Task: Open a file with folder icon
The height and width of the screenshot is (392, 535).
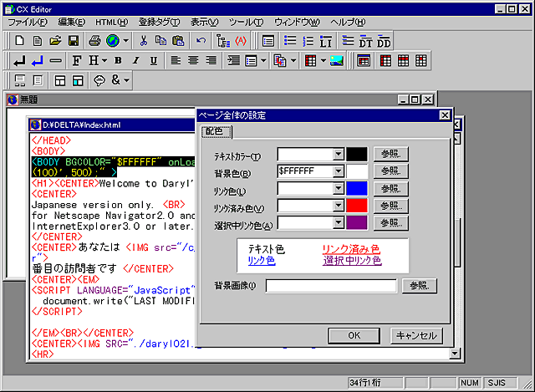Action: 55,41
